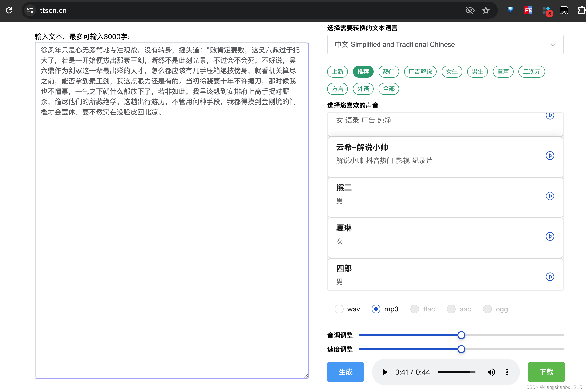Click the green 下载 download button

[x=546, y=372]
